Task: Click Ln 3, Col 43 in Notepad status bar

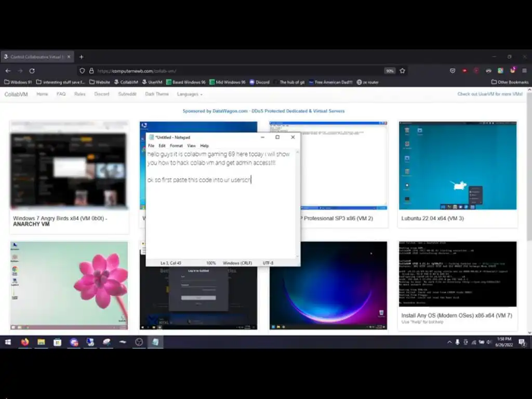Action: [x=170, y=263]
